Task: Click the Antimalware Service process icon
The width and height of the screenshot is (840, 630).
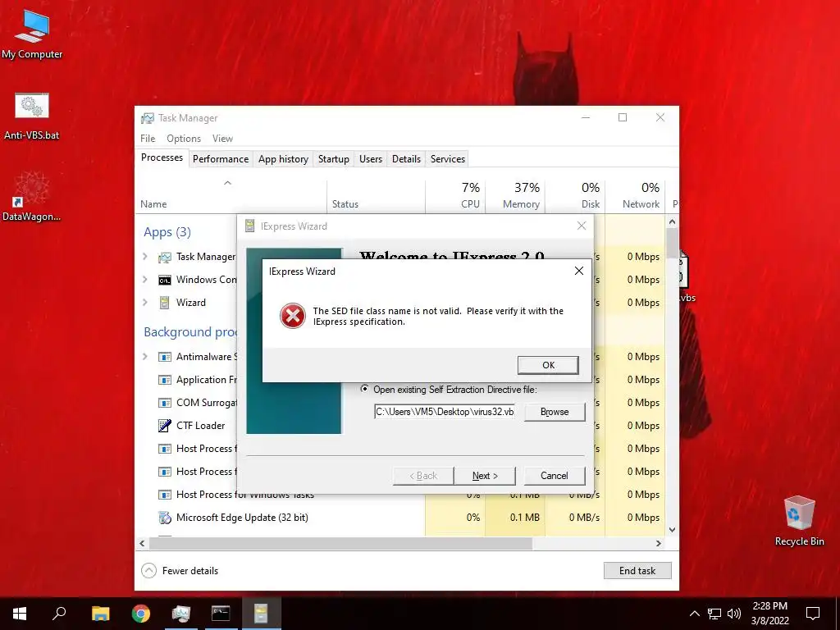Action: click(x=164, y=357)
